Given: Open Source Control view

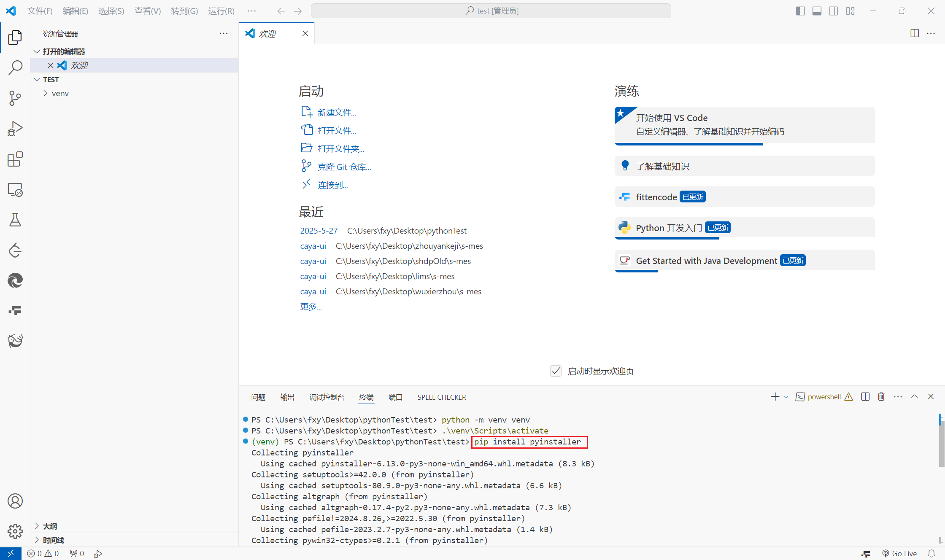Looking at the screenshot, I should coord(15,98).
